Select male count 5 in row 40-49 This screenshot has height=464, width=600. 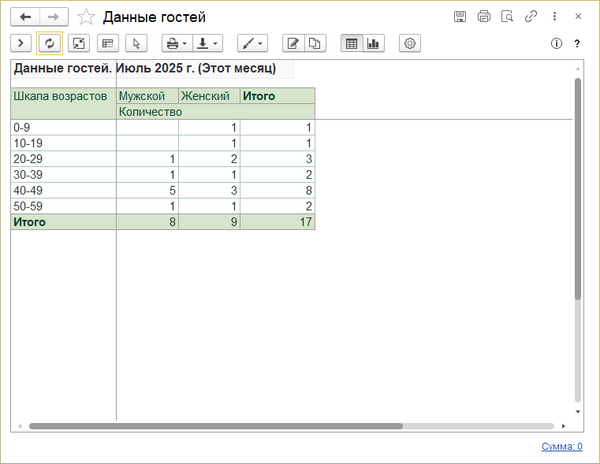148,190
